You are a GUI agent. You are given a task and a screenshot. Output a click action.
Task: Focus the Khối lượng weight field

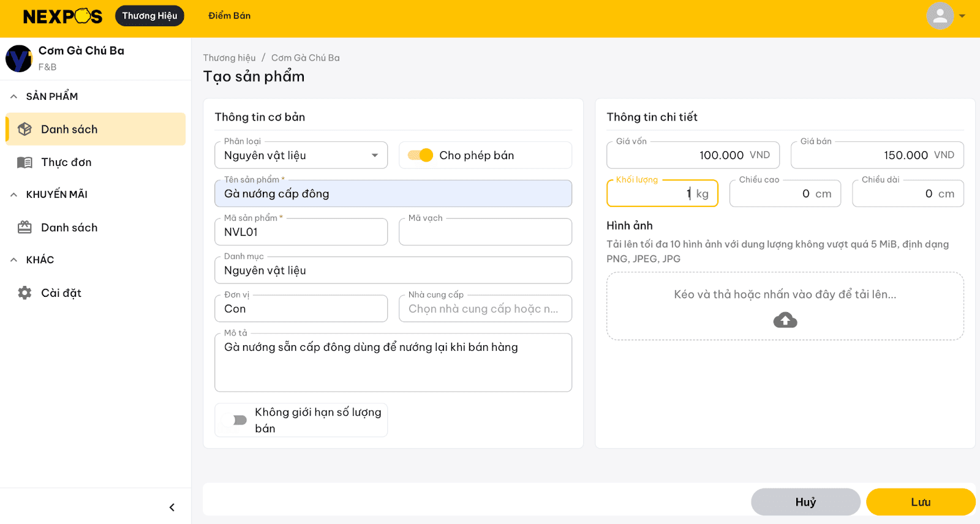[x=662, y=193]
